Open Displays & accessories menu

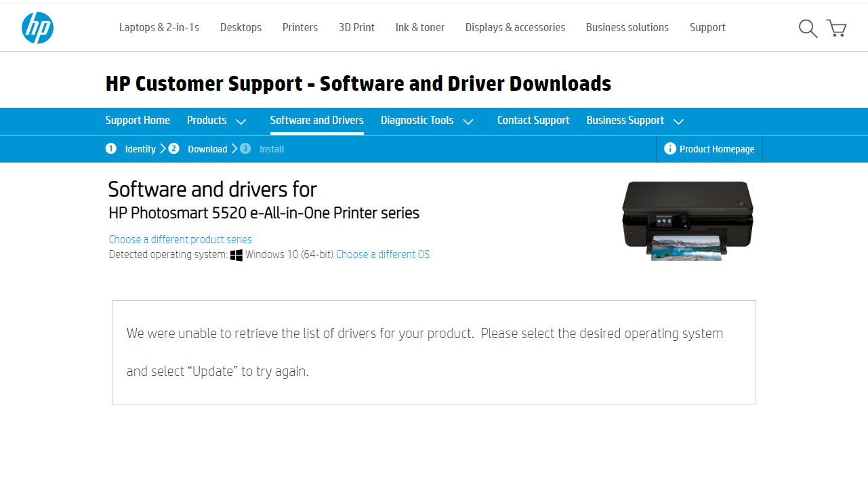515,27
